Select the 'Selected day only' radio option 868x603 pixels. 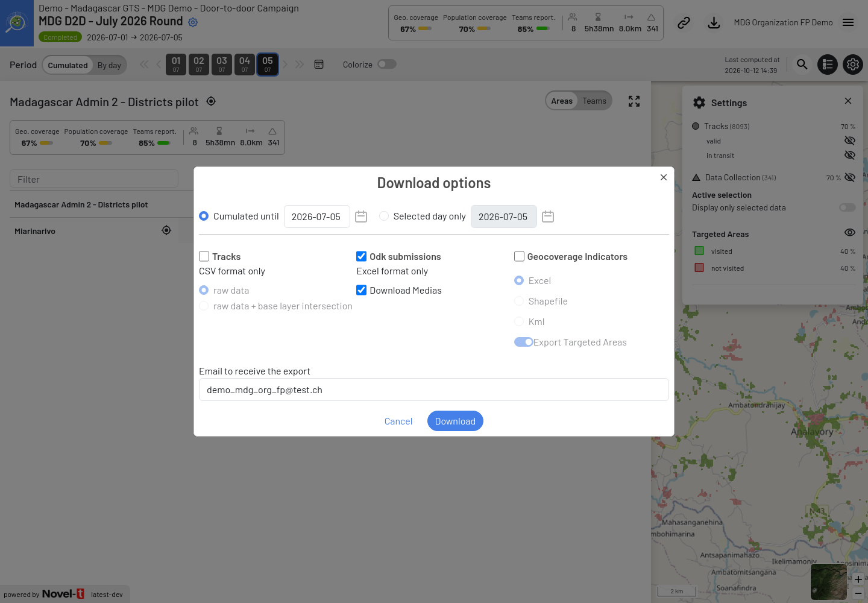pos(384,216)
